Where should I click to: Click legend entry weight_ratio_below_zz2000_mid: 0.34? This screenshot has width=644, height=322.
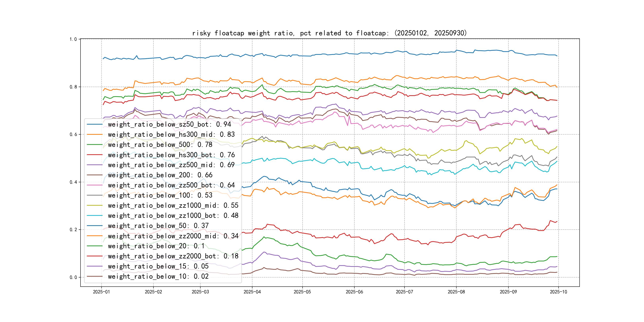click(173, 236)
